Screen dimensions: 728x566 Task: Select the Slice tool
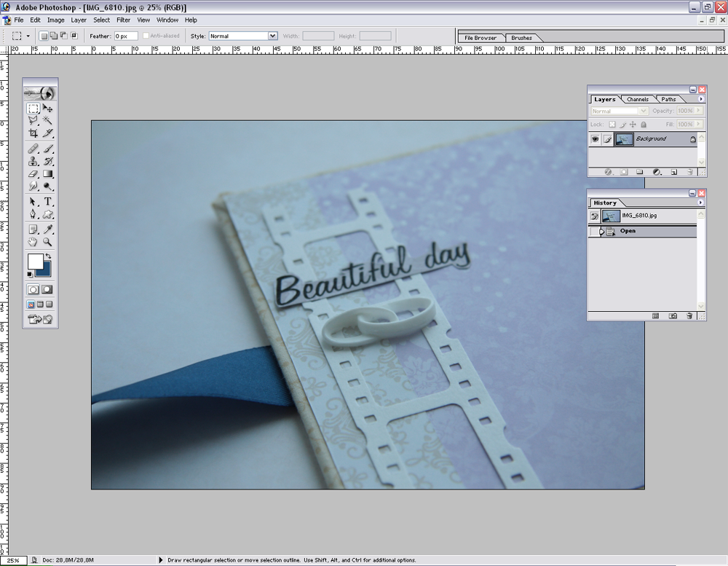(x=47, y=133)
